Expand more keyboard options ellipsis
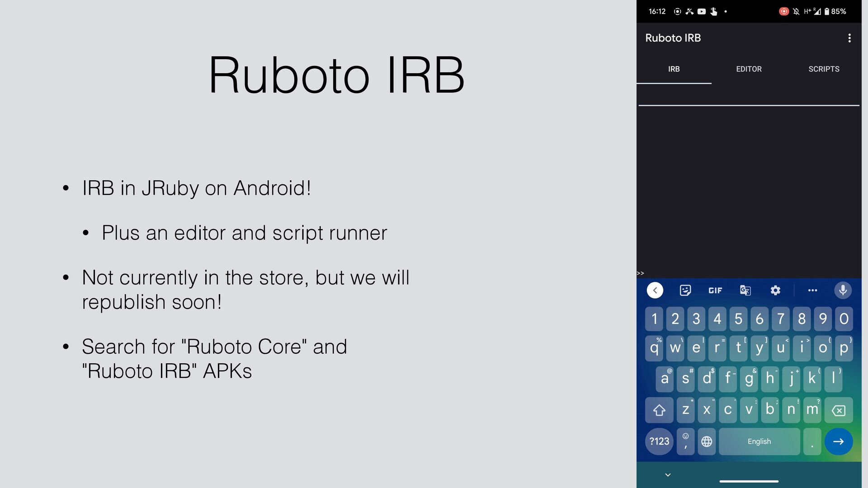The width and height of the screenshot is (868, 488). click(x=812, y=290)
